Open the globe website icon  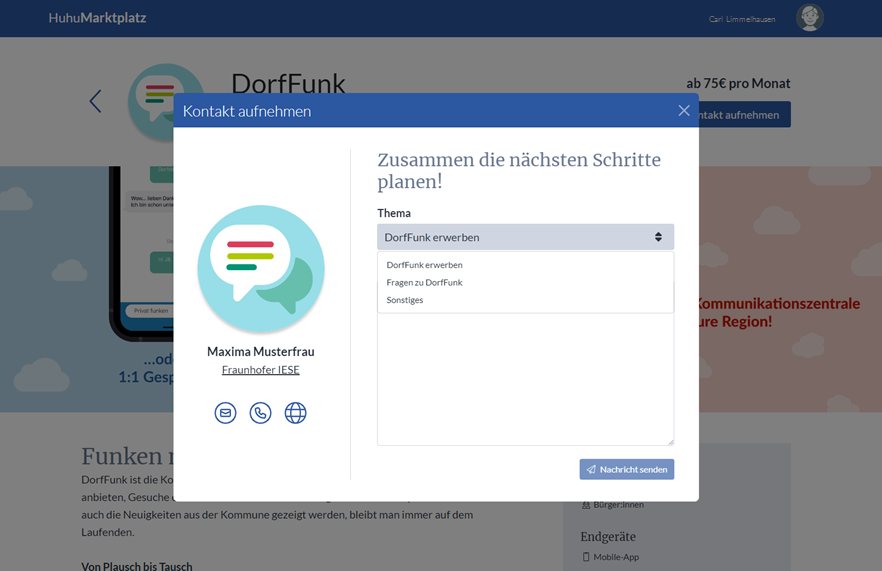tap(295, 413)
